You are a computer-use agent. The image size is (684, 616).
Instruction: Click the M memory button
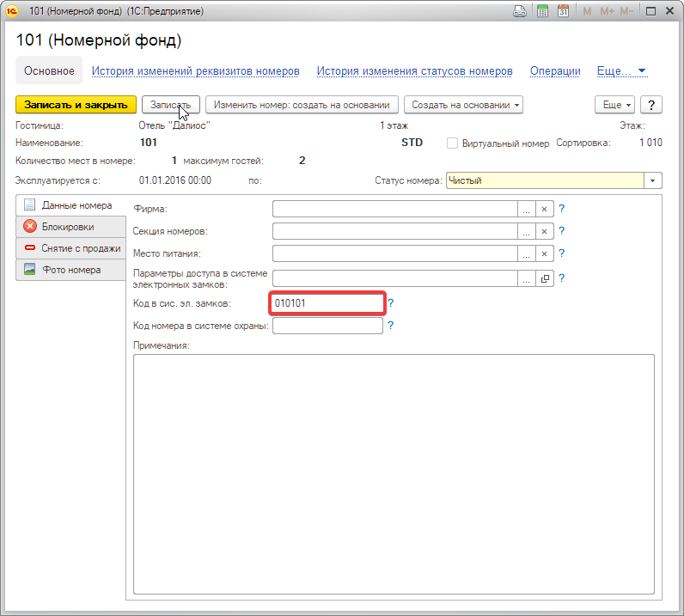pos(587,11)
